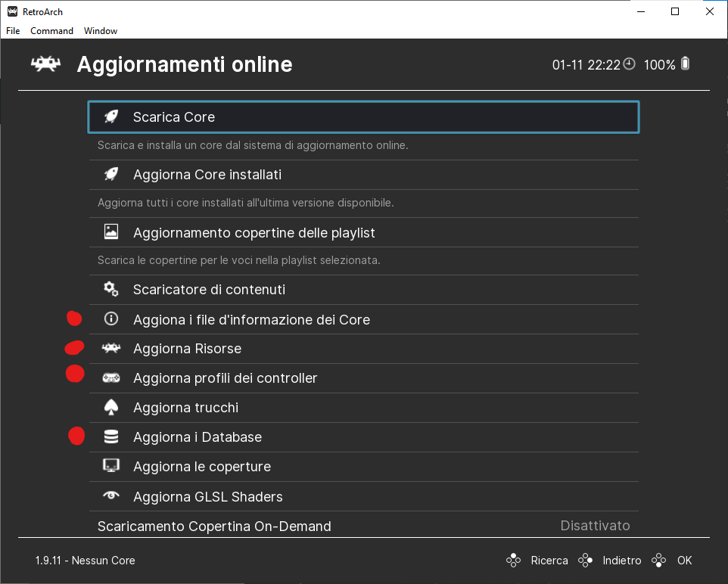
Task: Click the 01-11 22:22 date and time
Action: click(586, 64)
